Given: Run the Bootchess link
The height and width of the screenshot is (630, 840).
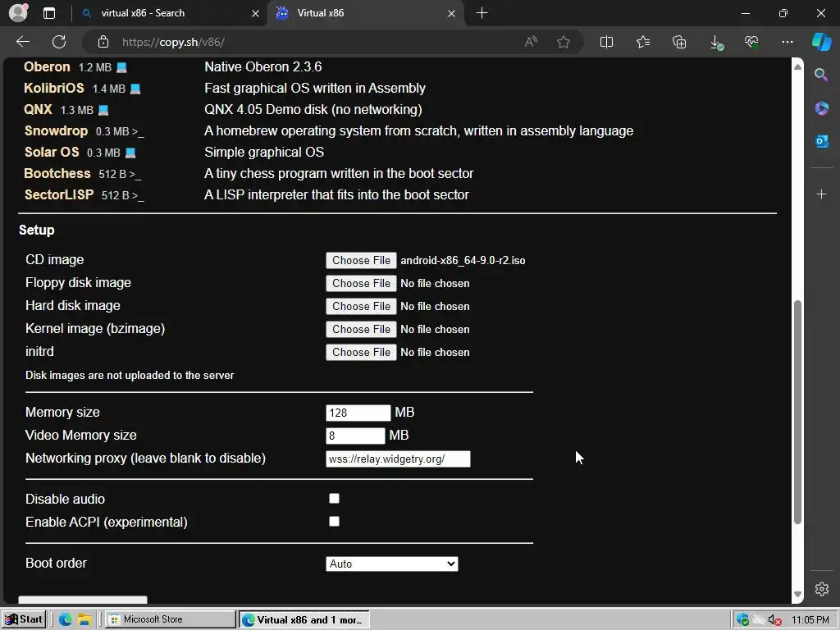Looking at the screenshot, I should tap(57, 174).
